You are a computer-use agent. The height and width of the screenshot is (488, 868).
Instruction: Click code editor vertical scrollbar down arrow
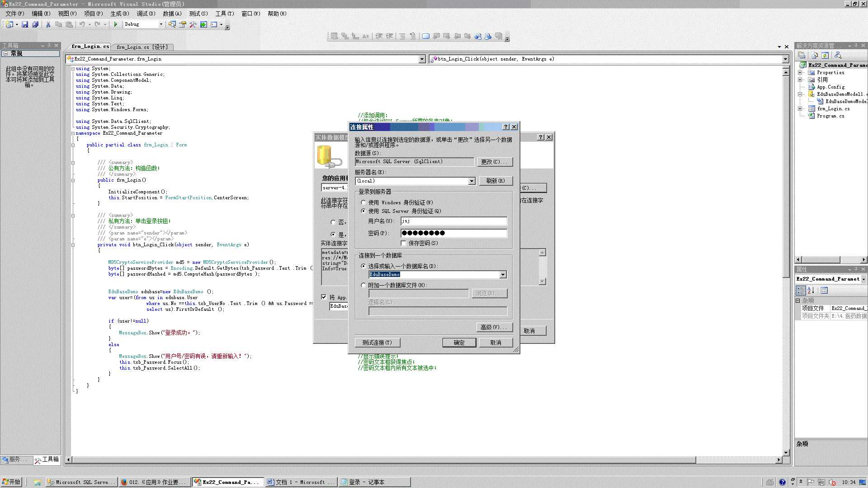(786, 452)
